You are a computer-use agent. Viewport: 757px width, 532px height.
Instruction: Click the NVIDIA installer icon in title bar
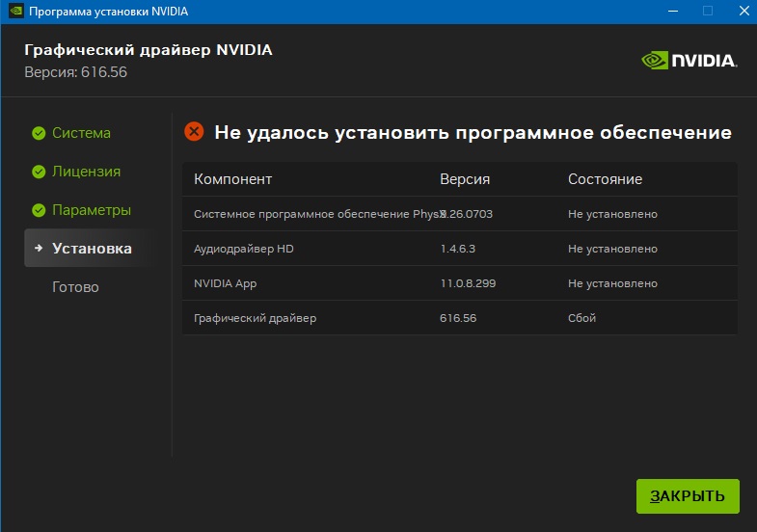(x=16, y=11)
